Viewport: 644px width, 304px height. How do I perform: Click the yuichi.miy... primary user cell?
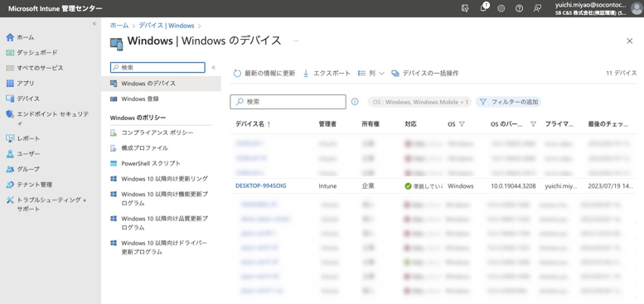click(x=560, y=186)
